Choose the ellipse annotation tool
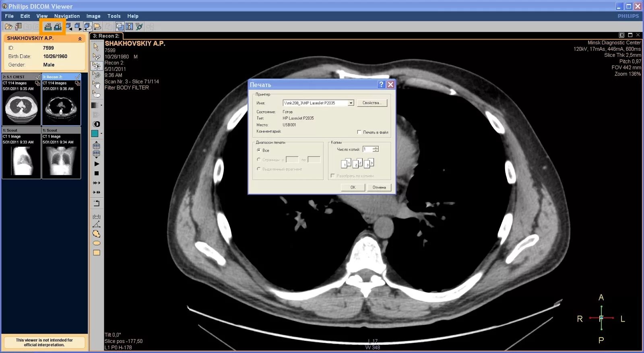The width and height of the screenshot is (644, 353). click(97, 243)
